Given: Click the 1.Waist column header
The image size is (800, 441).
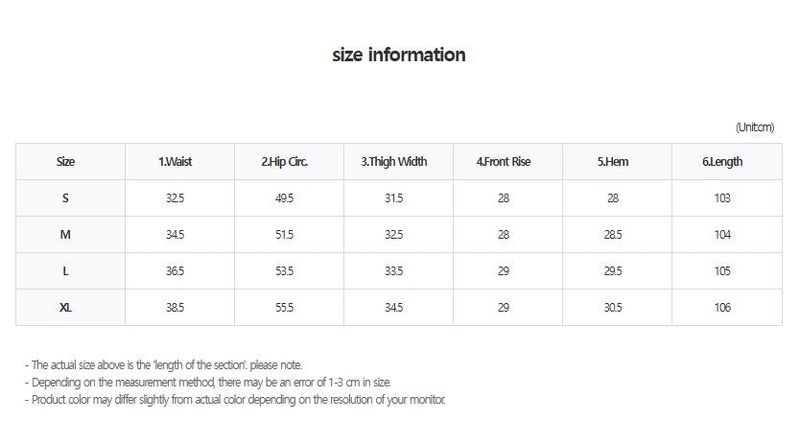Looking at the screenshot, I should [175, 162].
